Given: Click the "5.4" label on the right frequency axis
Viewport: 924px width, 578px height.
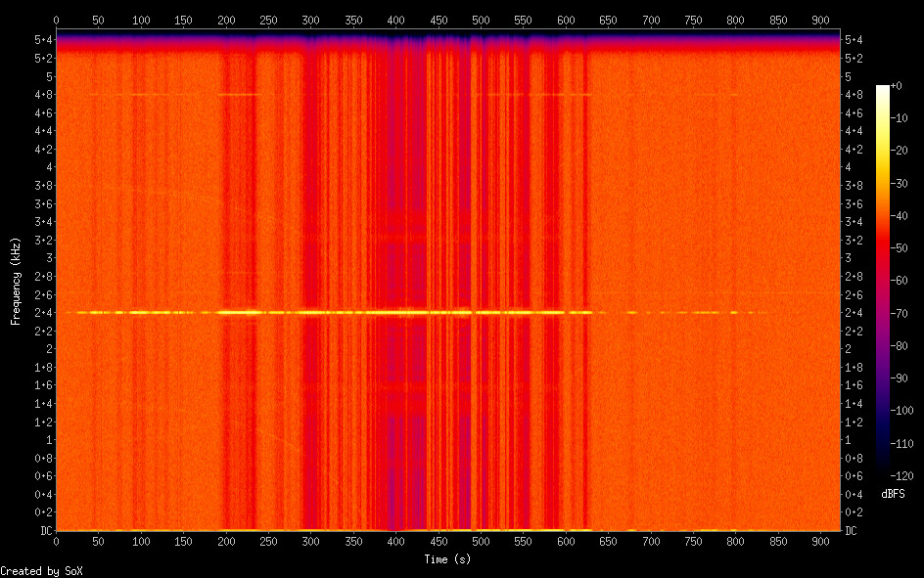Looking at the screenshot, I should [853, 39].
